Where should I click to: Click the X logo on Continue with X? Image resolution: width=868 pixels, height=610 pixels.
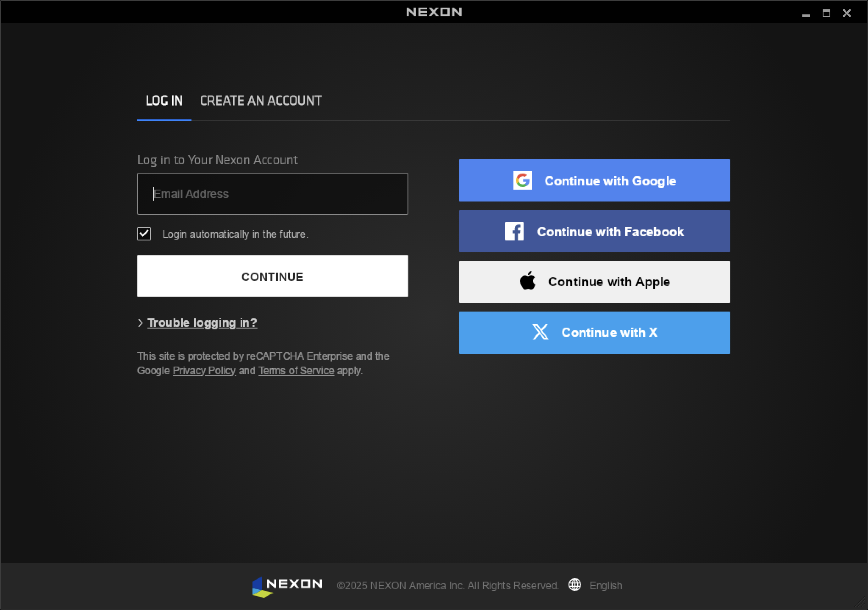[540, 332]
